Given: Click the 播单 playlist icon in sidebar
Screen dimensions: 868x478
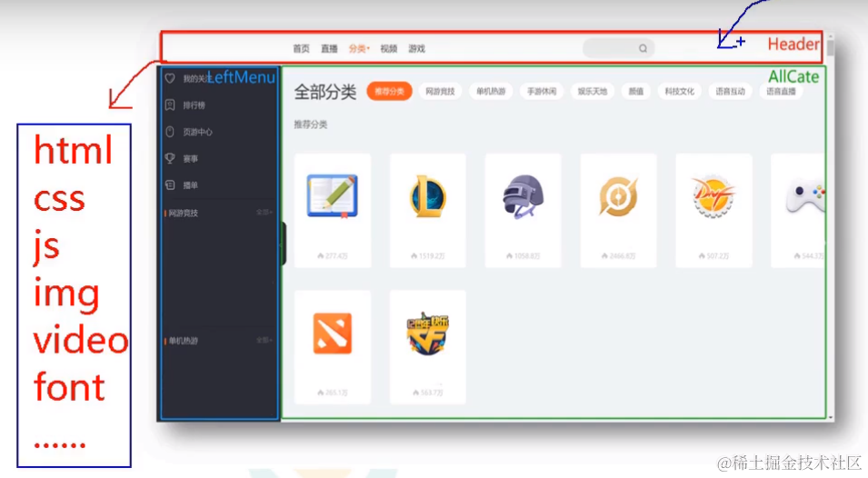Looking at the screenshot, I should click(x=170, y=184).
